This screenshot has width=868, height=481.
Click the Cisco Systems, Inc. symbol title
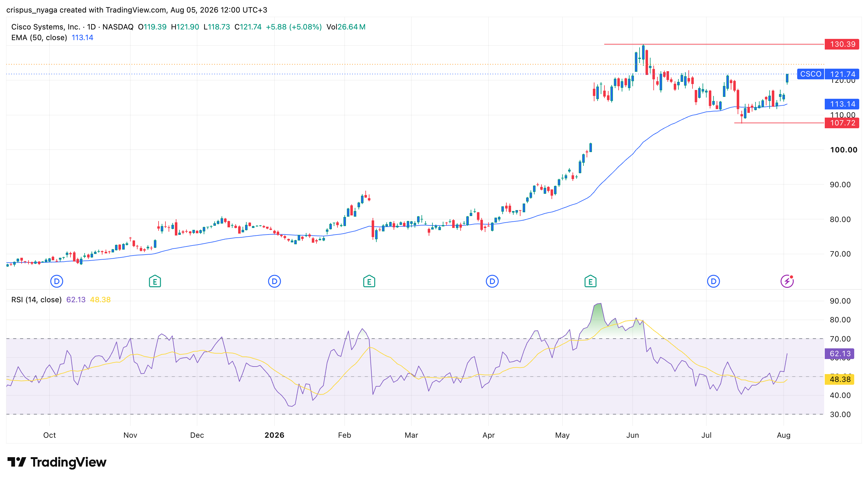coord(46,27)
